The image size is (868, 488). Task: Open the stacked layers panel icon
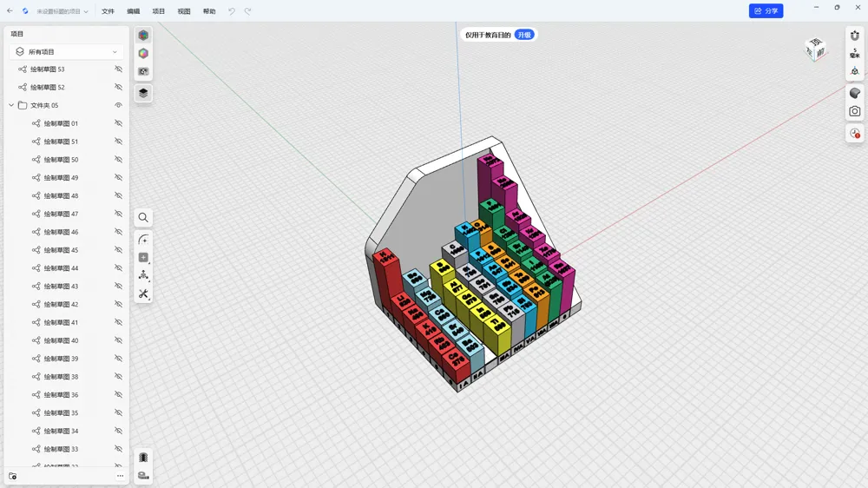143,93
